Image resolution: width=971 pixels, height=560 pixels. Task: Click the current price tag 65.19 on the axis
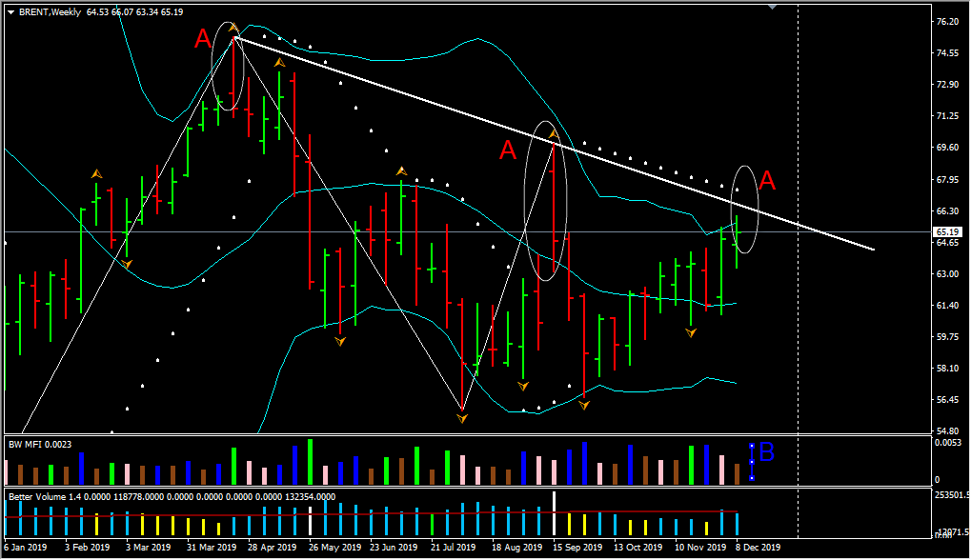tap(947, 232)
